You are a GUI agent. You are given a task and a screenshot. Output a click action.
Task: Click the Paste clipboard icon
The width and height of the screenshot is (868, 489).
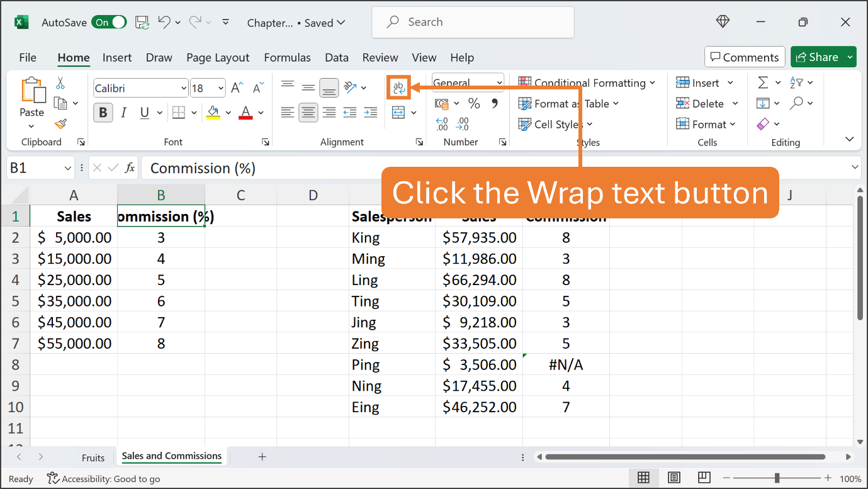point(32,90)
